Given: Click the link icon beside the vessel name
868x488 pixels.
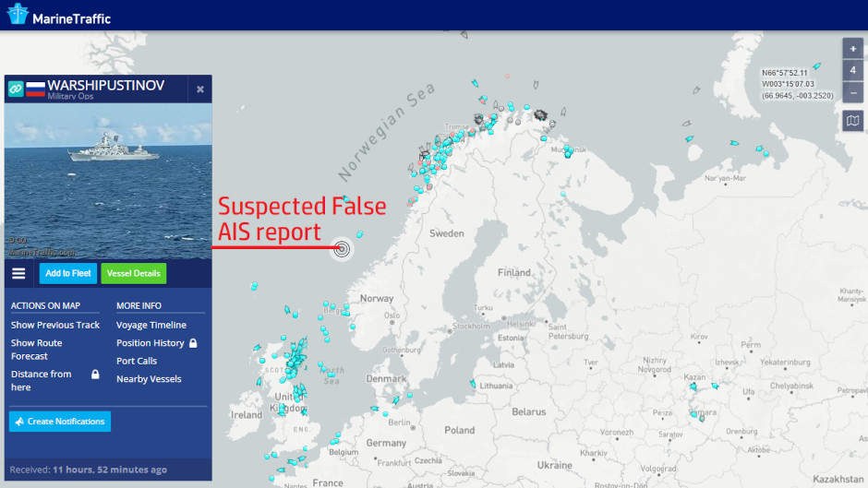Looking at the screenshot, I should (16, 89).
